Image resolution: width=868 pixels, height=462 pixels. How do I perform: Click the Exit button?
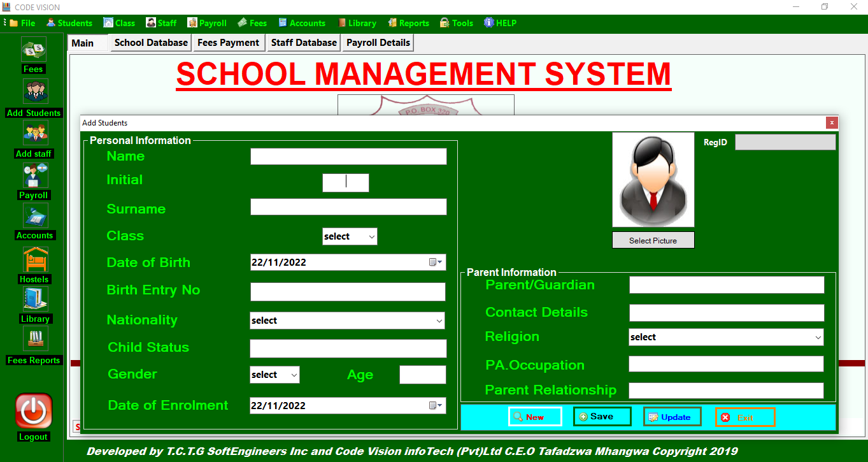(x=745, y=417)
